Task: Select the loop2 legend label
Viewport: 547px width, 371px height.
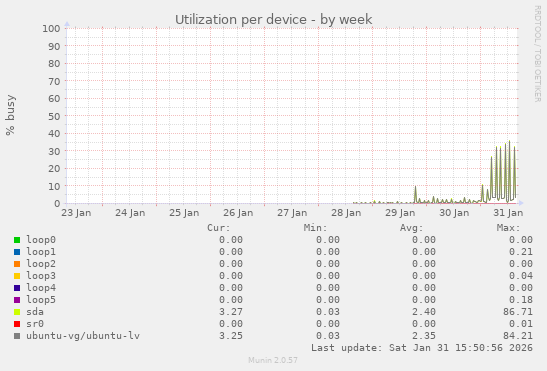Action: coord(41,264)
